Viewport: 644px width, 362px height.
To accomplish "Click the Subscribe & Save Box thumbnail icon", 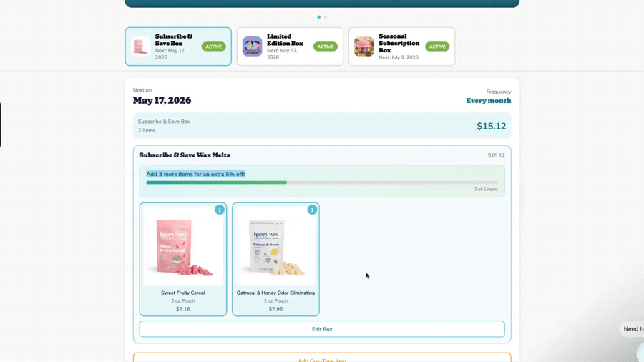I will 140,47.
